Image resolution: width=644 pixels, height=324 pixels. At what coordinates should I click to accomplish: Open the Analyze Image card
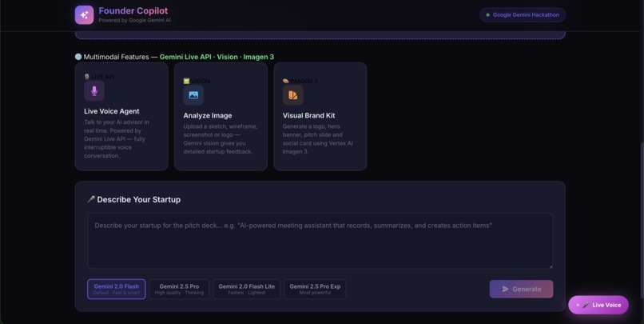221,116
